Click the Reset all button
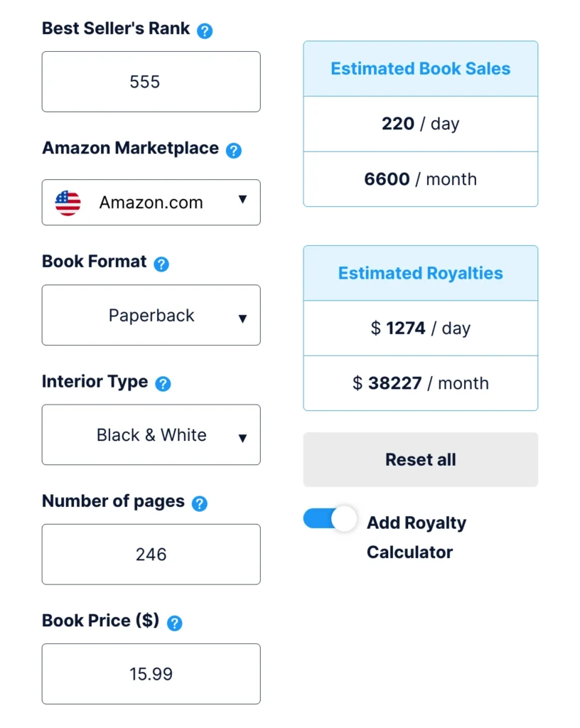The height and width of the screenshot is (728, 580). pyautogui.click(x=420, y=460)
